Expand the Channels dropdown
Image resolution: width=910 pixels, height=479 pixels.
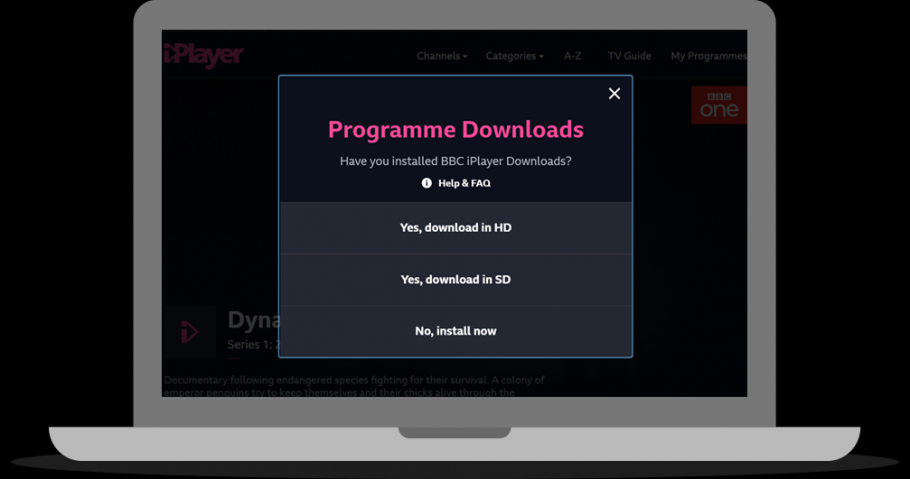[442, 56]
